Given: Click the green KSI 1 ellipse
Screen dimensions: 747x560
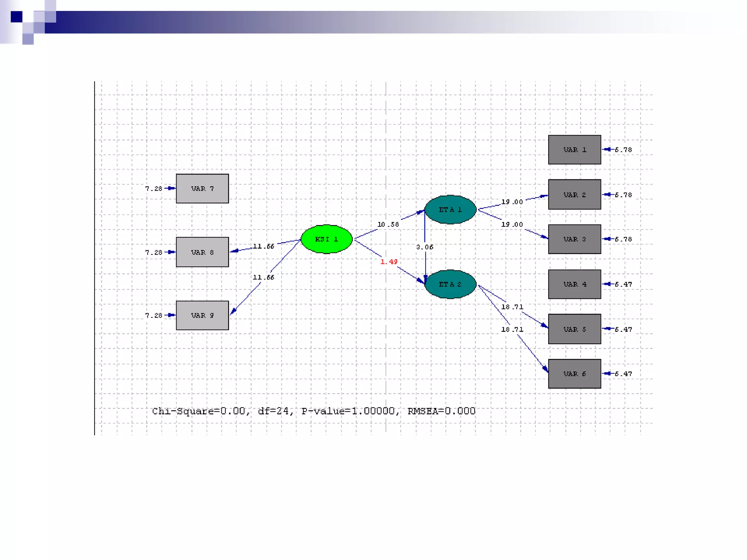Looking at the screenshot, I should [x=326, y=239].
